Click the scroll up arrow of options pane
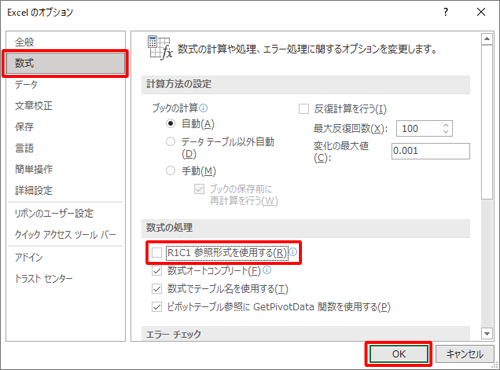 point(487,39)
